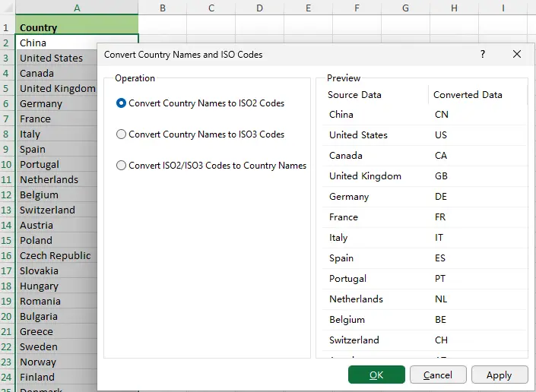Click the Portugal cell in spreadsheet

(x=56, y=164)
